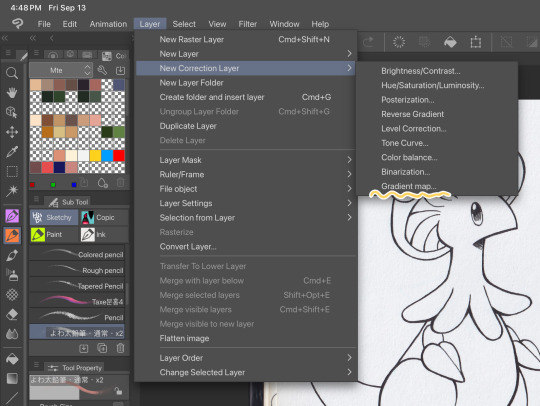Select the Move layer cross-arrow tool
Viewport: 540px width, 406px height.
12,132
